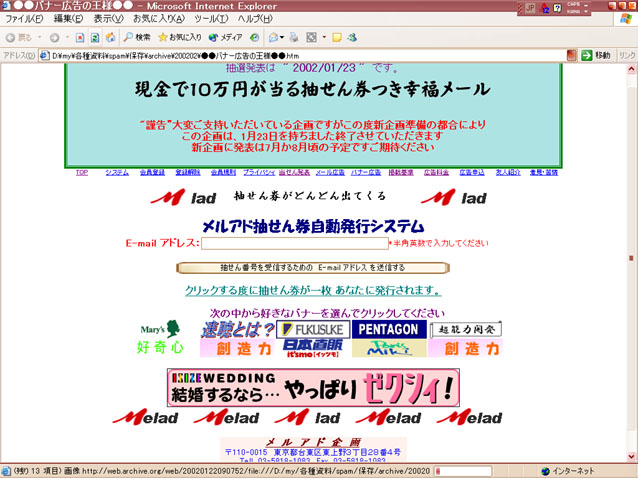The image size is (638, 478).
Task: Follow the クリックする度に抽せん券が一枚 link
Action: [x=313, y=290]
